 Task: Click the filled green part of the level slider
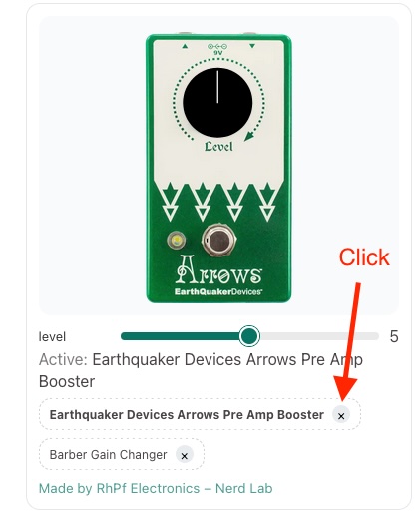tap(180, 336)
